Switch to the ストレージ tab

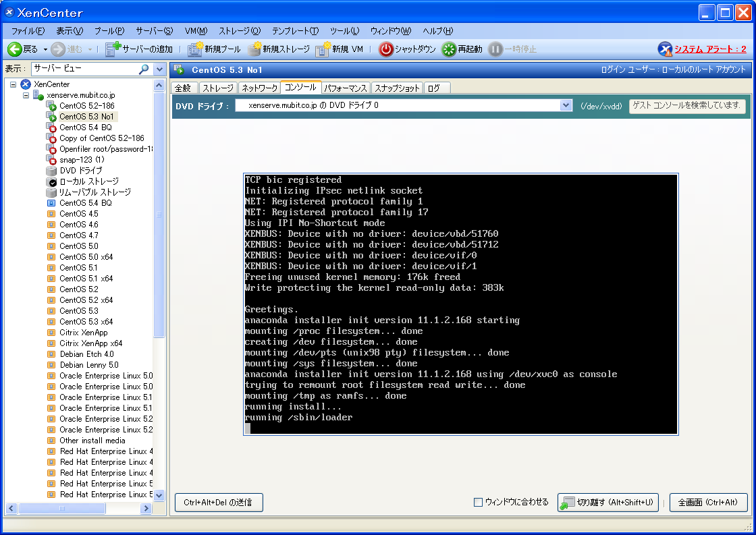click(218, 88)
